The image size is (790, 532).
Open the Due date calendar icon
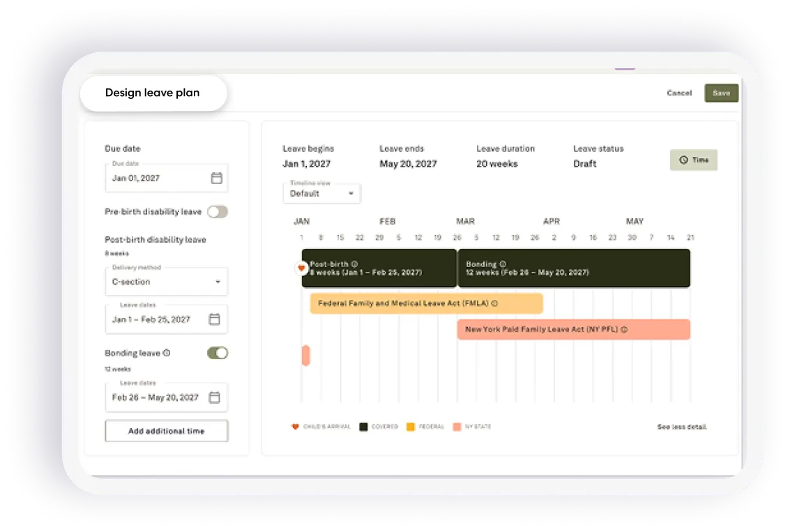pyautogui.click(x=217, y=178)
